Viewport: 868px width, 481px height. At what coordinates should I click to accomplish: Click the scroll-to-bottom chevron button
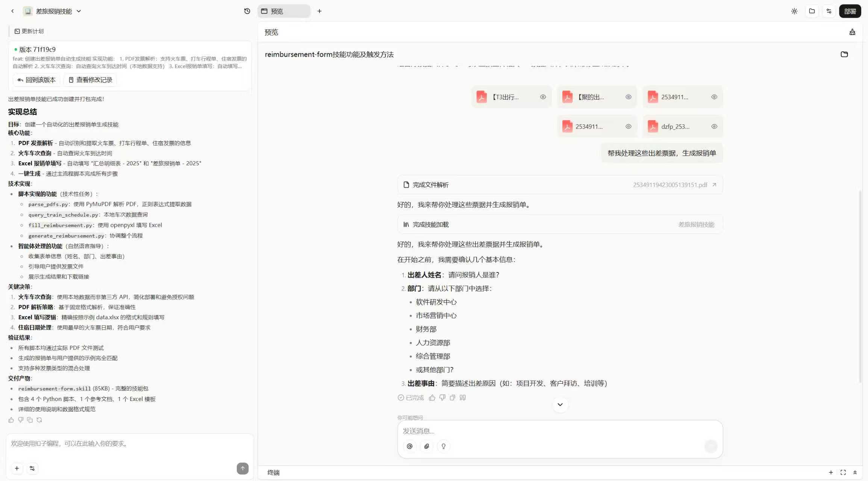560,405
